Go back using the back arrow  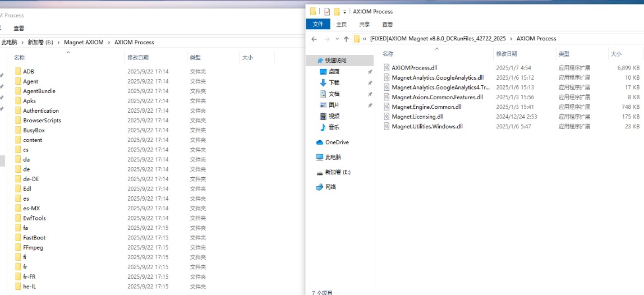coord(314,39)
